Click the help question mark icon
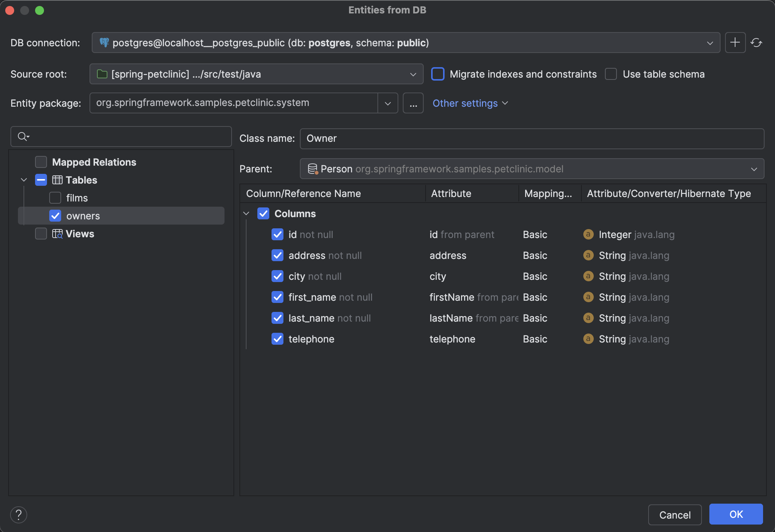Screen dimensions: 775x532 (x=19, y=514)
